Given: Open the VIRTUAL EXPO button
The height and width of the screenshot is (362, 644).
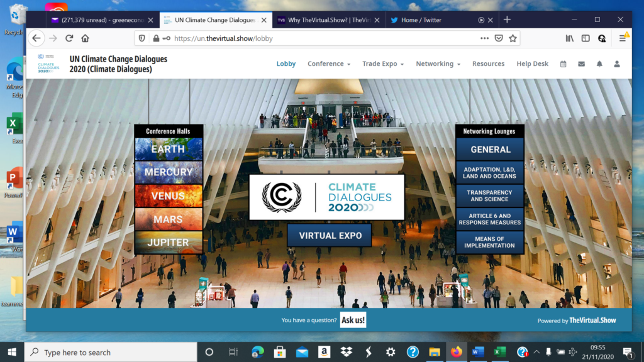Looking at the screenshot, I should click(330, 236).
